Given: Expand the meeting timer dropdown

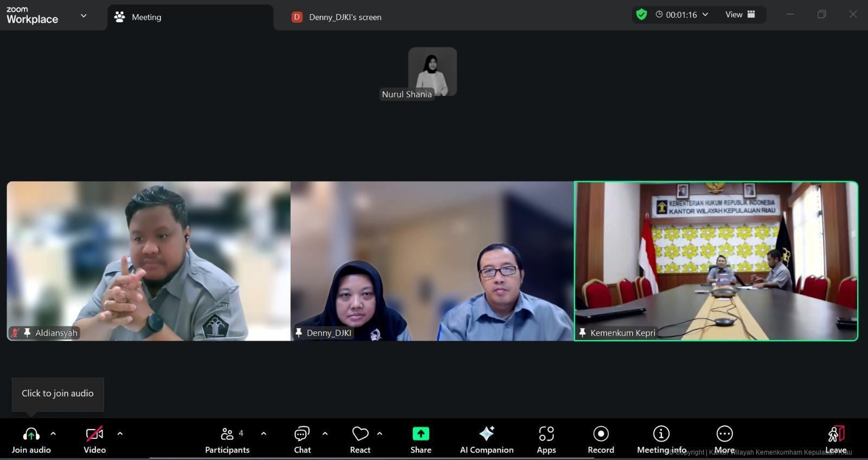Looking at the screenshot, I should [705, 15].
